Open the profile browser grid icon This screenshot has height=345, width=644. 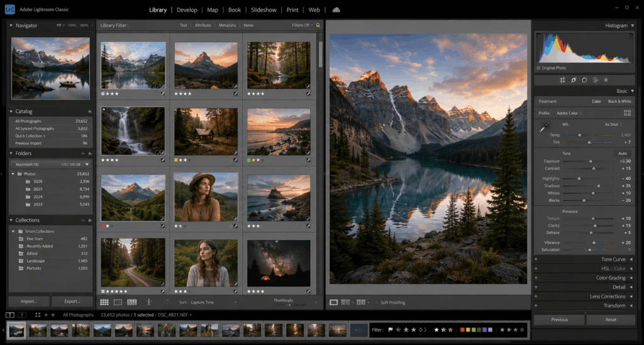coord(627,113)
